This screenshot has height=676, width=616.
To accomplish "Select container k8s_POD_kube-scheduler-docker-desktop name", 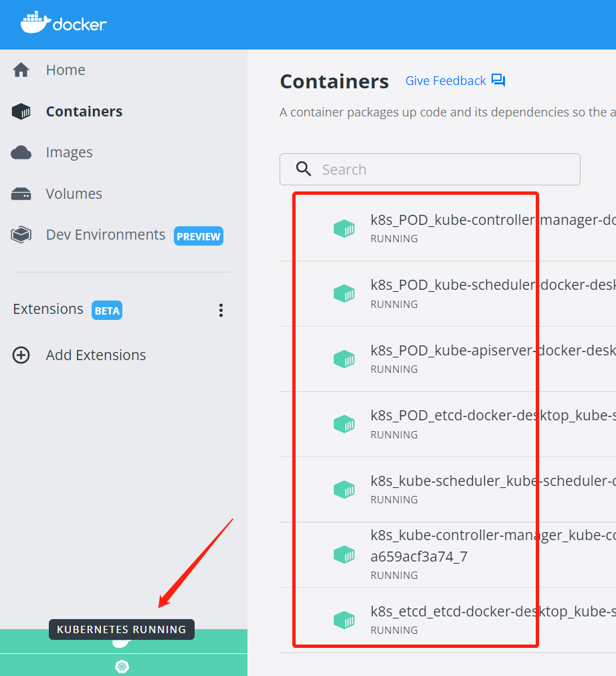I will click(493, 285).
